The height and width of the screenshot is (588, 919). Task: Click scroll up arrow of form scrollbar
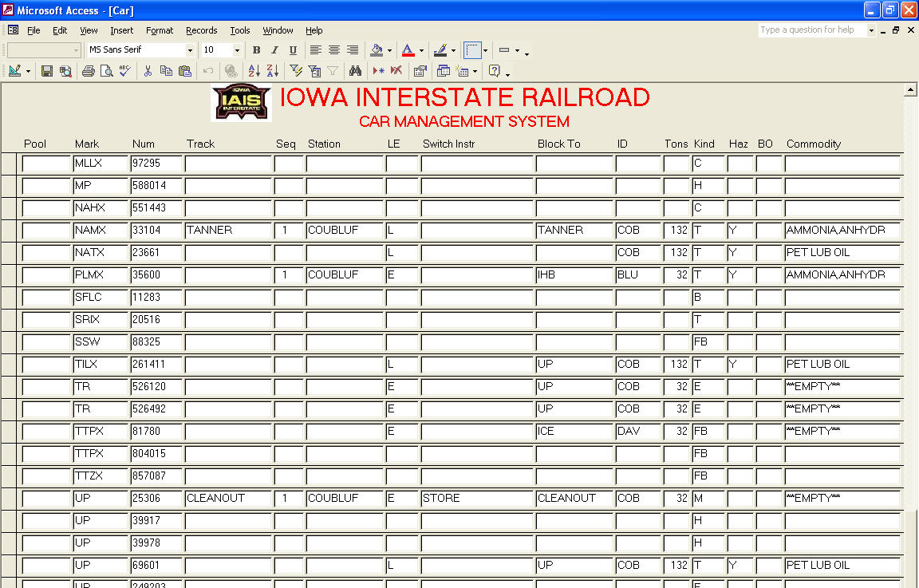[910, 89]
